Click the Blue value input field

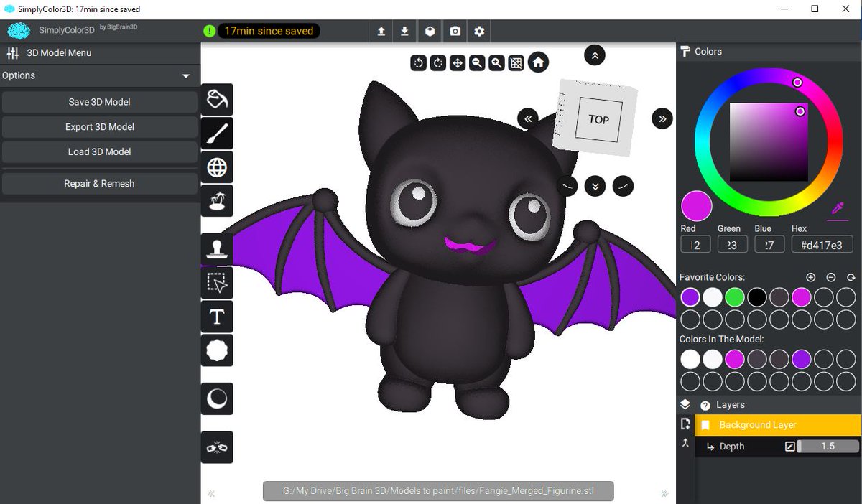[769, 245]
